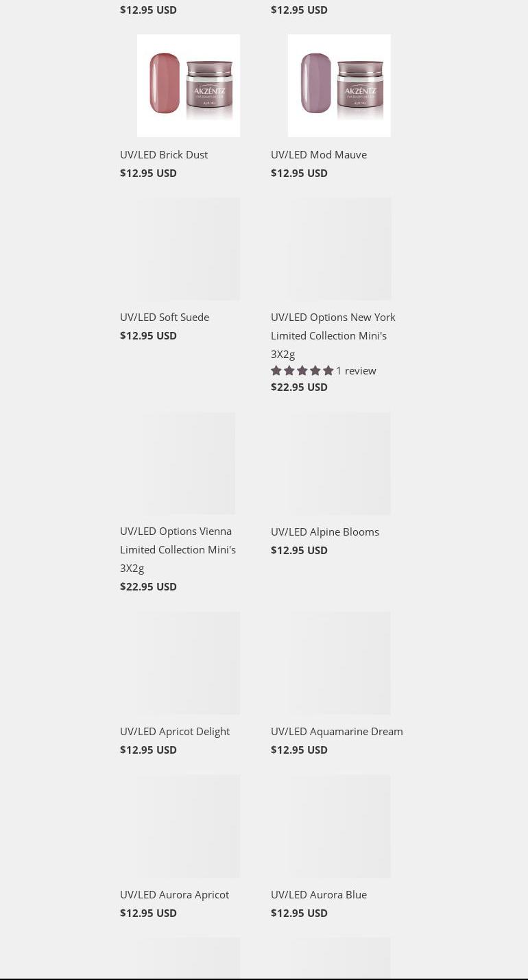This screenshot has width=528, height=980.
Task: Open the UV/LED Aquamarine Dream product link
Action: pos(337,731)
